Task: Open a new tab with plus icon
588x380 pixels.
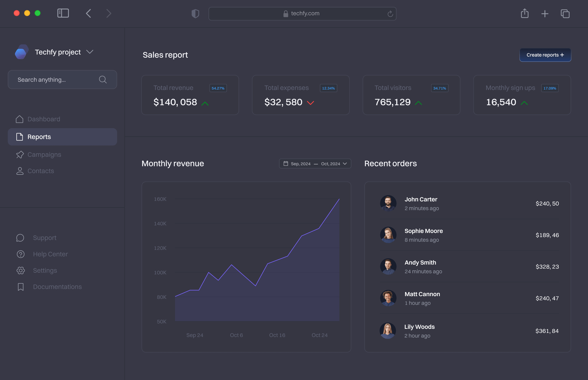Action: [545, 14]
